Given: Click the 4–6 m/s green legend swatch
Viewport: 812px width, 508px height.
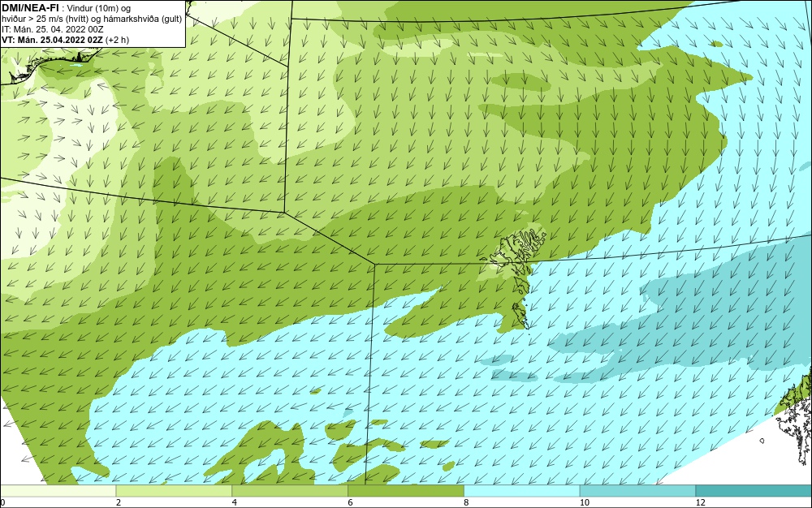Looking at the screenshot, I should coord(290,491).
